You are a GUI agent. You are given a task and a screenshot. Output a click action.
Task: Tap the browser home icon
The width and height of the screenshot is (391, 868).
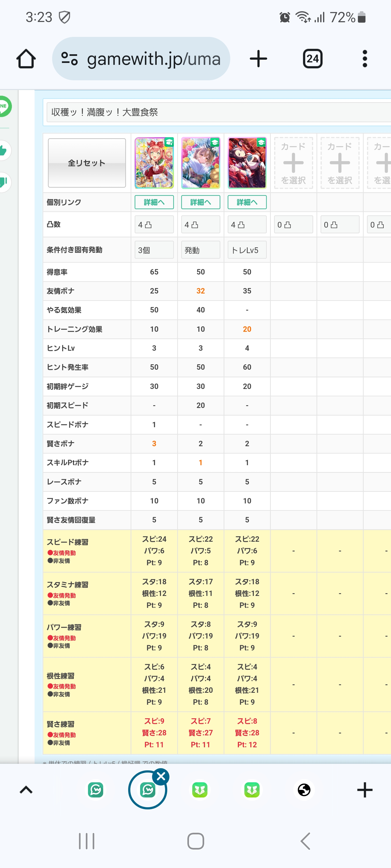(x=26, y=59)
